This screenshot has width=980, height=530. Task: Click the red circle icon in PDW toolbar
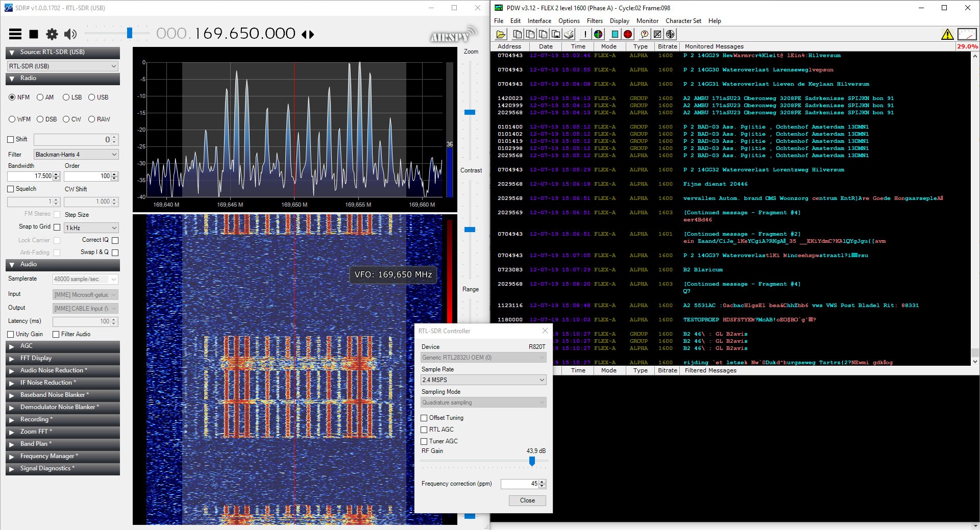(x=628, y=34)
